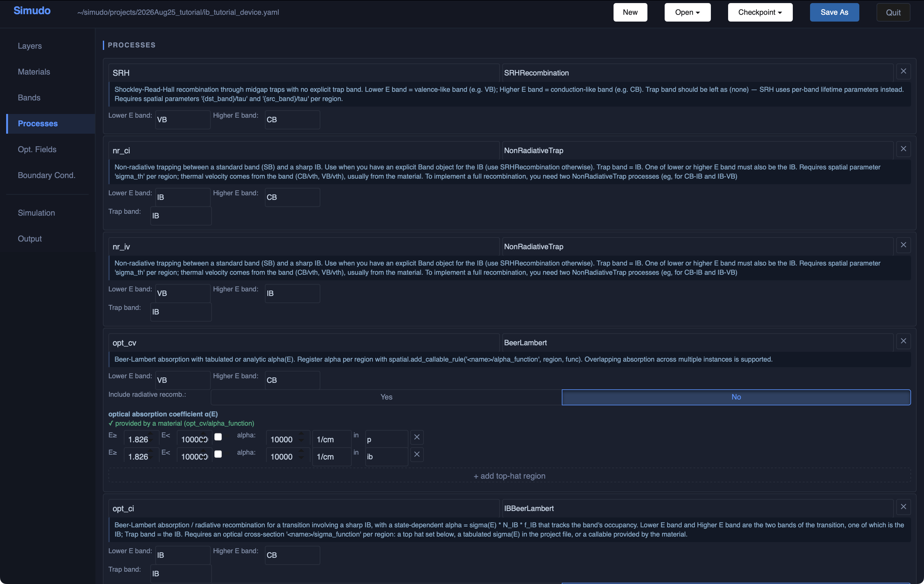Screen dimensions: 924x584
Task: Change nr_ci Trap band selection
Action: [x=181, y=216]
